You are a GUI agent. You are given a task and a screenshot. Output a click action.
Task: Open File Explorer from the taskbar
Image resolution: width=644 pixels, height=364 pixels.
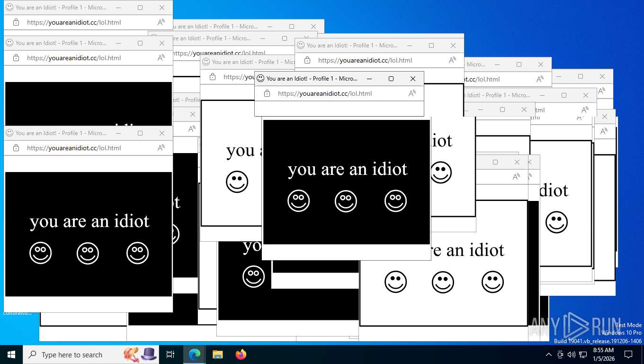click(218, 355)
